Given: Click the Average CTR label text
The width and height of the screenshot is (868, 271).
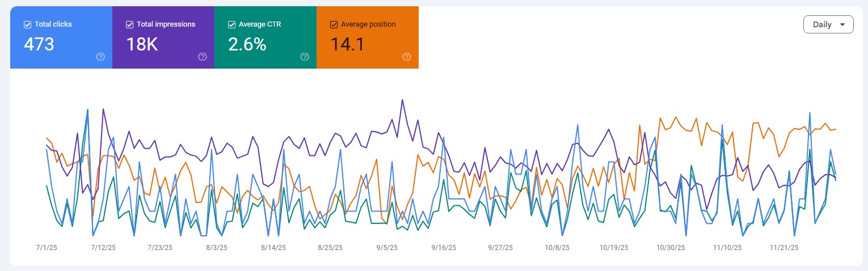Looking at the screenshot, I should 260,24.
